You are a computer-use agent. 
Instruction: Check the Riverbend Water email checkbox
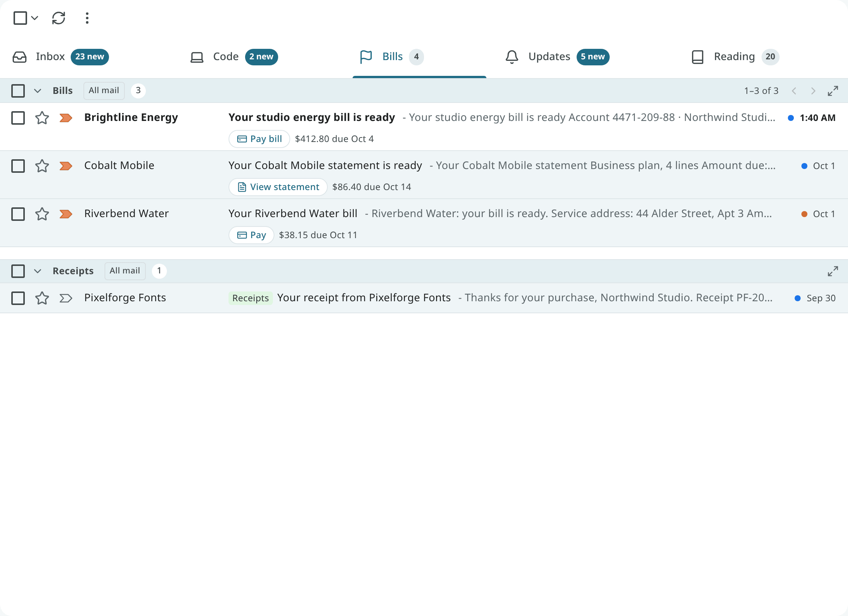tap(18, 214)
